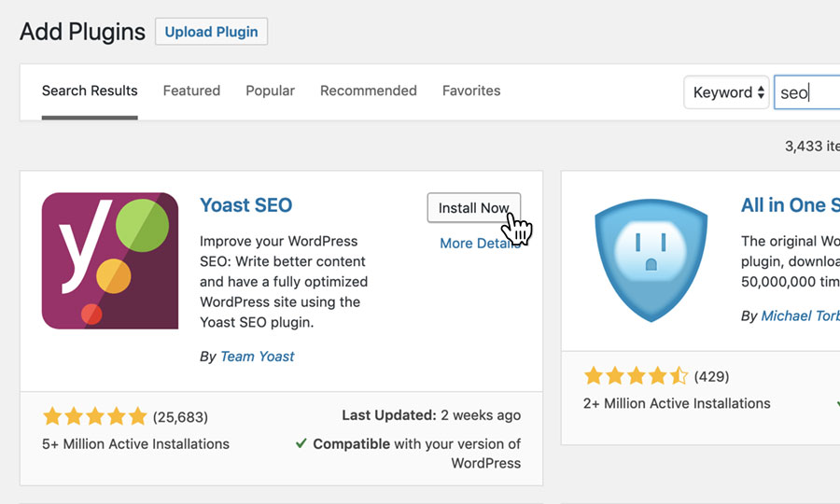This screenshot has width=840, height=504.
Task: Open the All in One SEO title link
Action: 791,205
